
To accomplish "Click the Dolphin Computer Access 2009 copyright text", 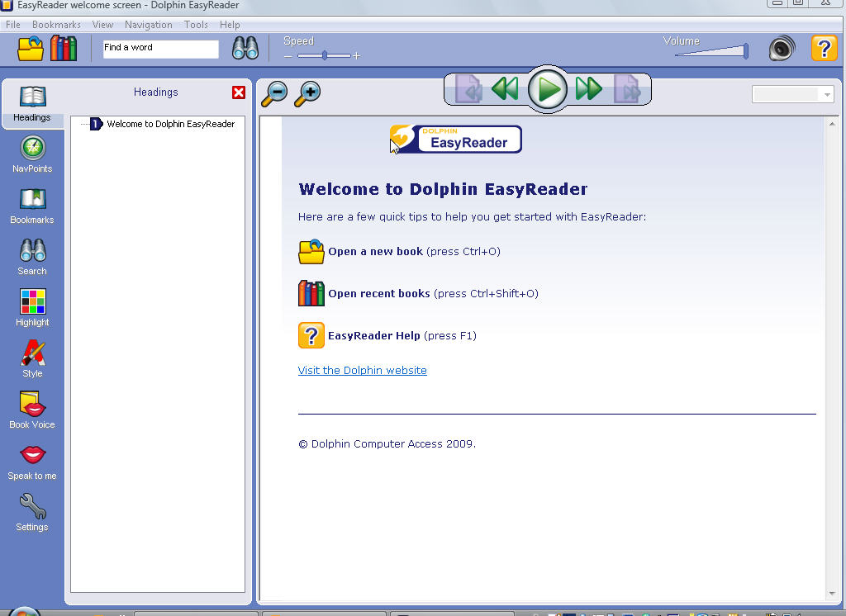I will coord(387,444).
